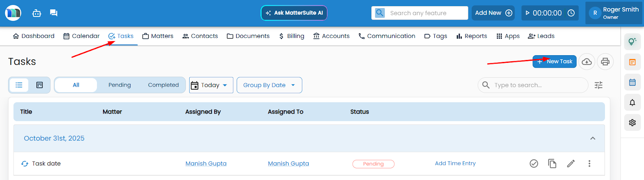This screenshot has height=180, width=644.
Task: Open the filter settings sliders icon
Action: click(599, 85)
